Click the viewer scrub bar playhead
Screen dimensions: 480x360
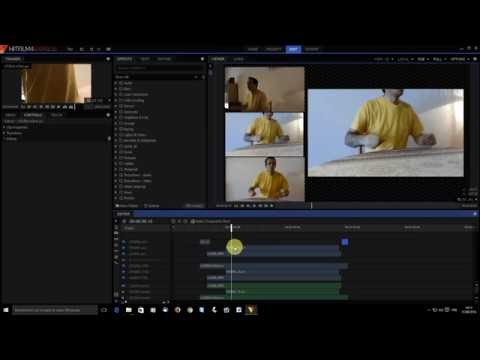(x=311, y=206)
